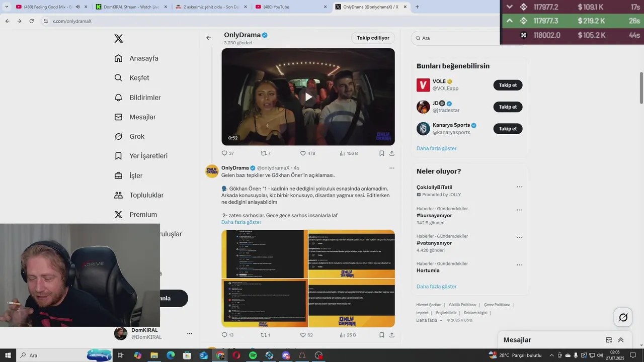644x362 pixels.
Task: Play the 0:52 video in the tweet
Action: click(x=308, y=97)
